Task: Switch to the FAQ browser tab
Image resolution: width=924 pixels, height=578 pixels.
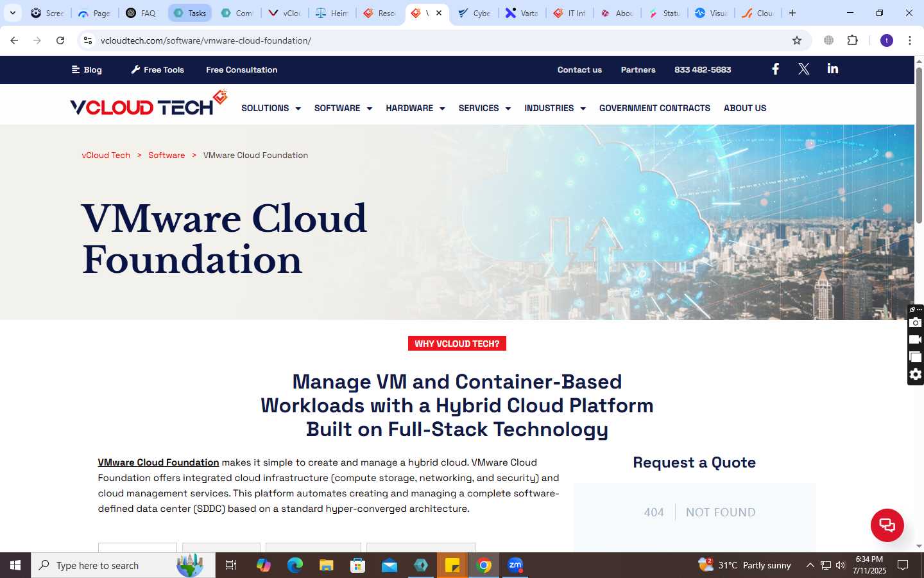Action: point(142,13)
